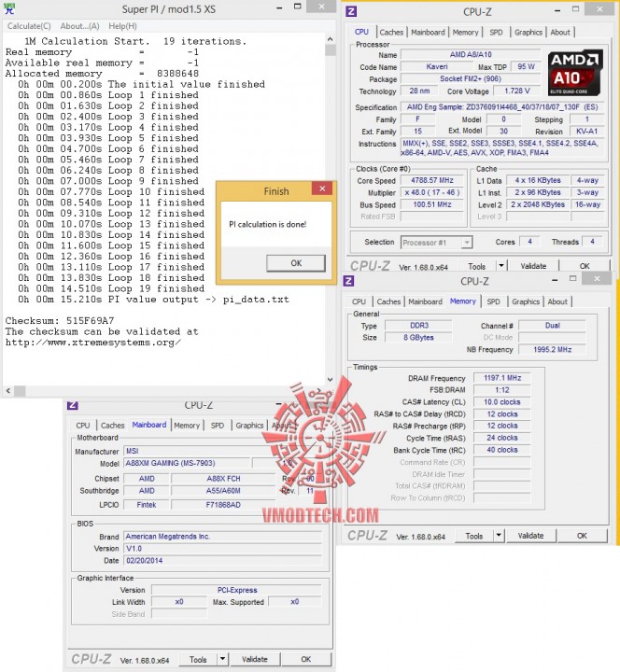620x672 pixels.
Task: Click Super PI horizontal scrollbar left arrow
Action: coord(8,390)
